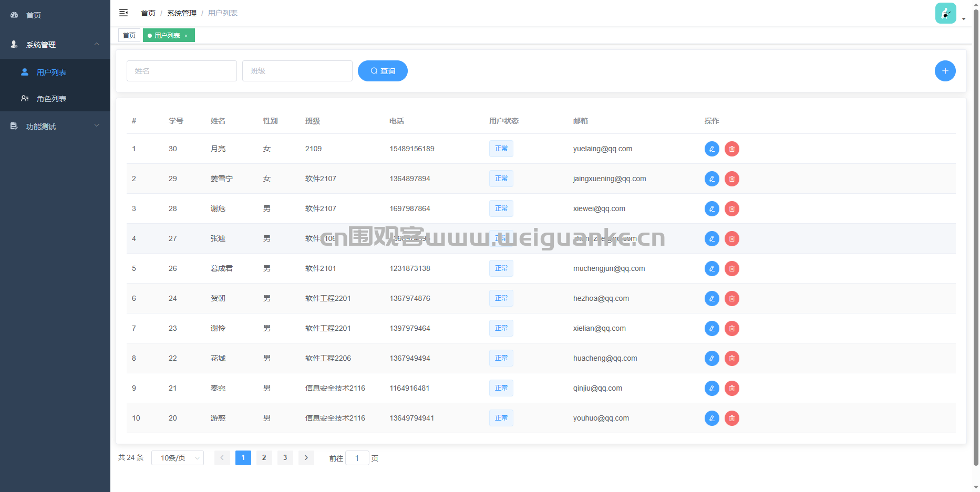
Task: Edit the xiewei@qq.com user row
Action: pyautogui.click(x=711, y=208)
